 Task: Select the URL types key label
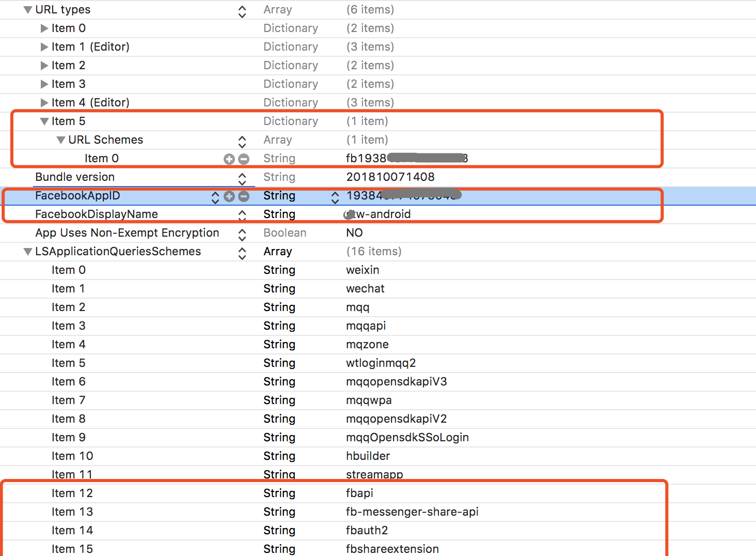[62, 10]
